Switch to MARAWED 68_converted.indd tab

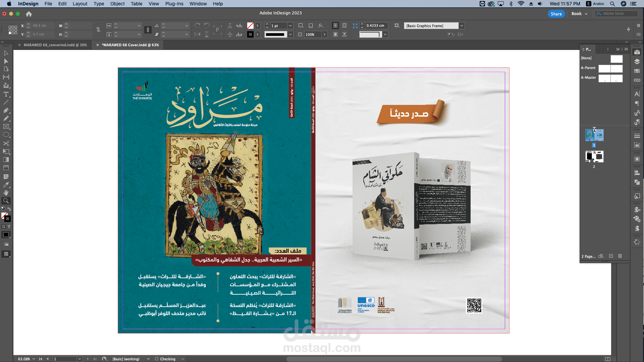(55, 45)
